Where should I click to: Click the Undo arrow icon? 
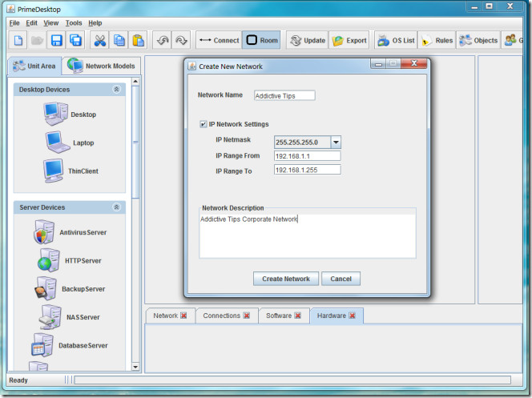click(x=163, y=40)
